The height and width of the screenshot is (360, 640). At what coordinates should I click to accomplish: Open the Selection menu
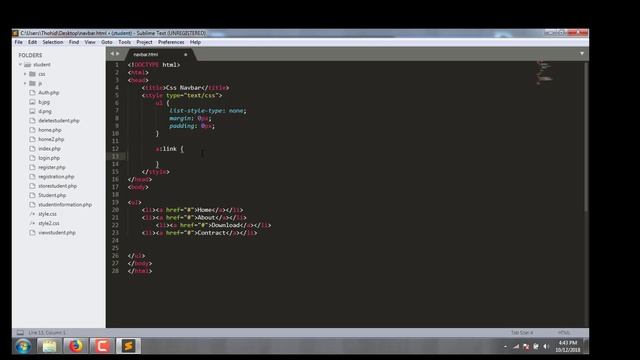pos(53,42)
